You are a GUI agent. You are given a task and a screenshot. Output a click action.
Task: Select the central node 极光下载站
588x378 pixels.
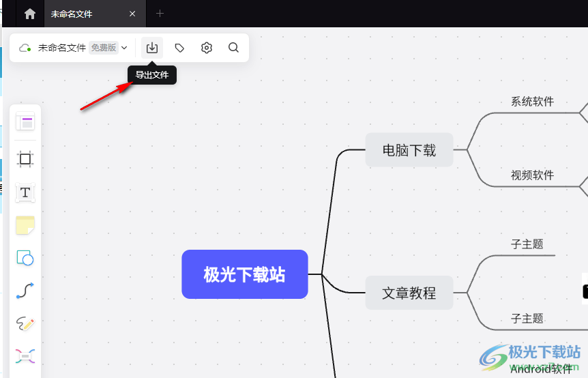(245, 274)
